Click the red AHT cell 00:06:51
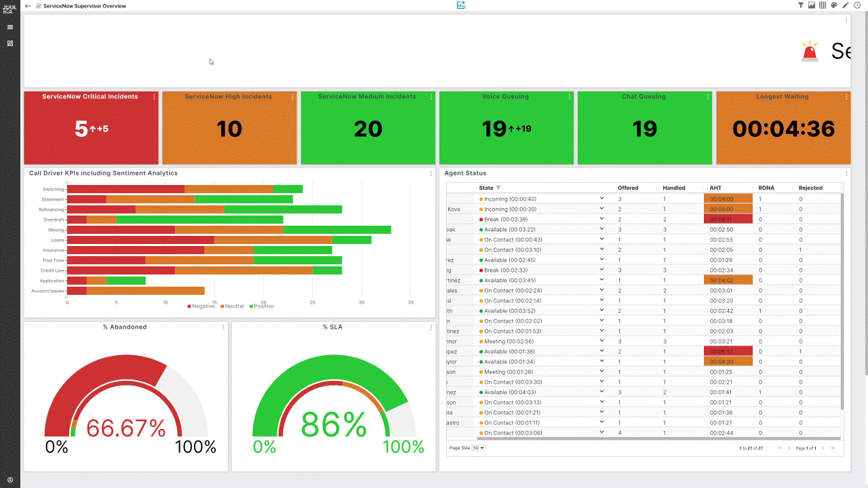 728,351
